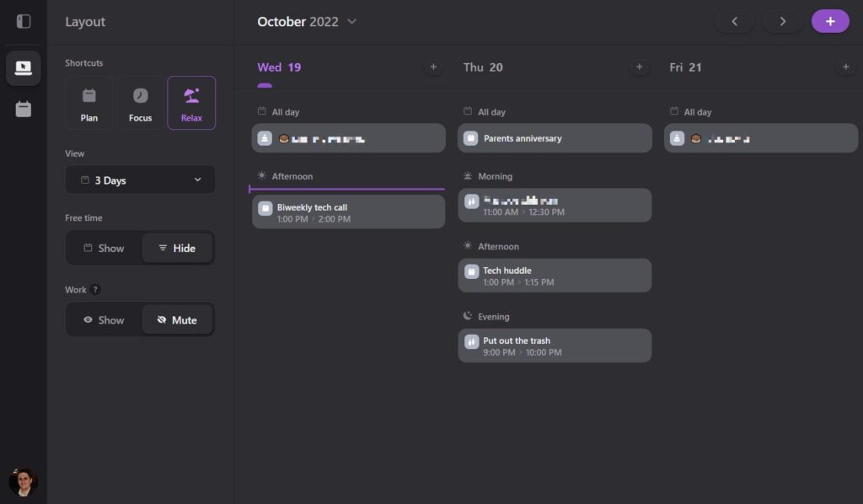Open the Biweekly tech call event

tap(348, 212)
